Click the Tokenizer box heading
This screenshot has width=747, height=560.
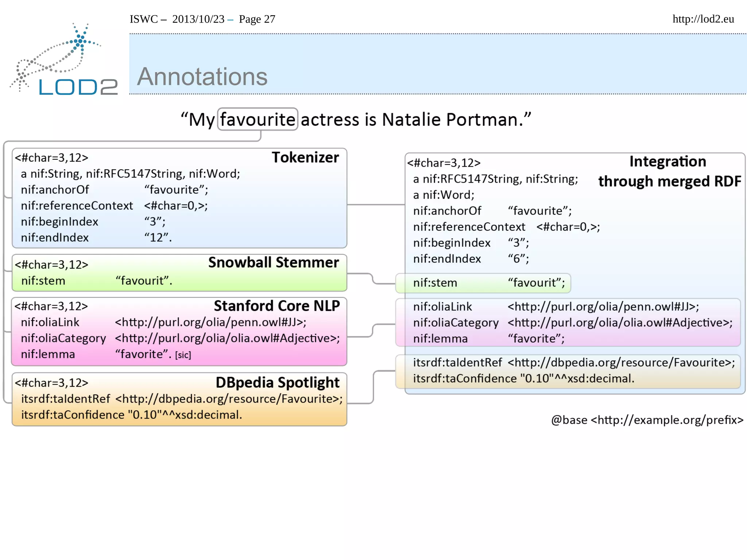coord(305,157)
